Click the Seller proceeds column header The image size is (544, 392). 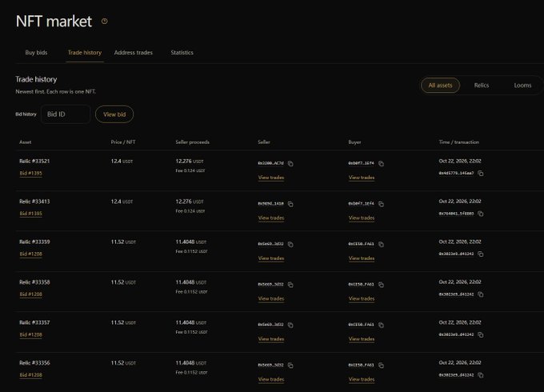pos(193,142)
